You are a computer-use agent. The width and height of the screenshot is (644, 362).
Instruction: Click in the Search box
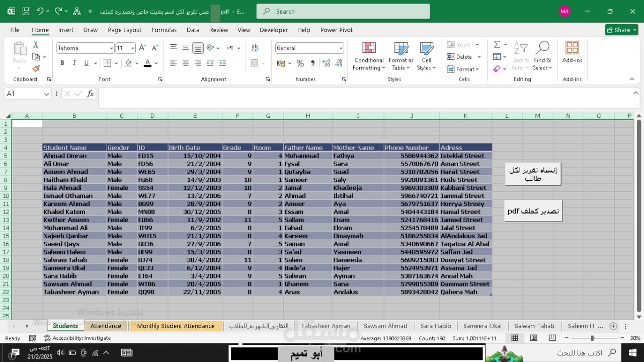(343, 11)
